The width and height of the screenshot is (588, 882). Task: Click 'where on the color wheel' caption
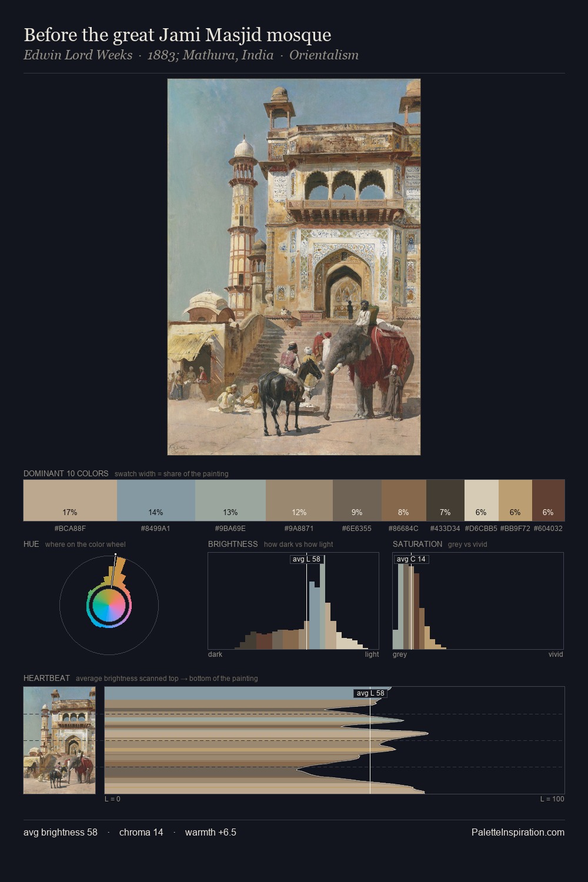pos(85,544)
